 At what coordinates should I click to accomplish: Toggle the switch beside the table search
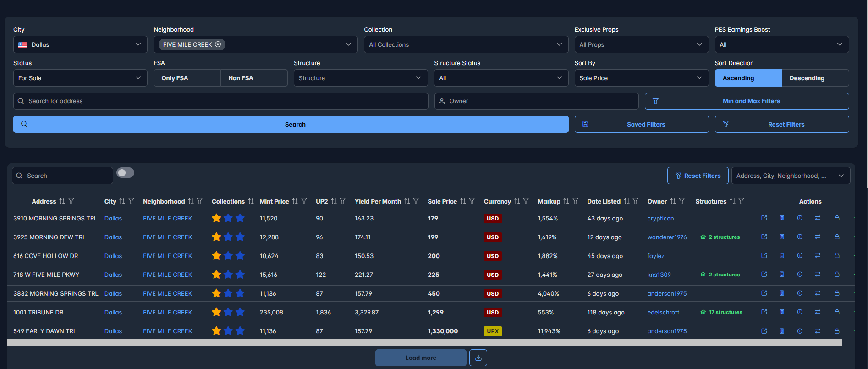125,173
